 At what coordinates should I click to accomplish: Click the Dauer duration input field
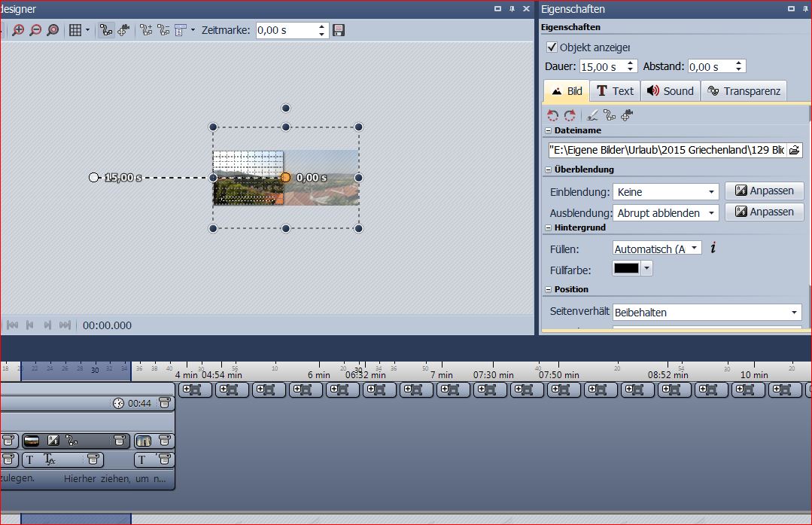602,67
